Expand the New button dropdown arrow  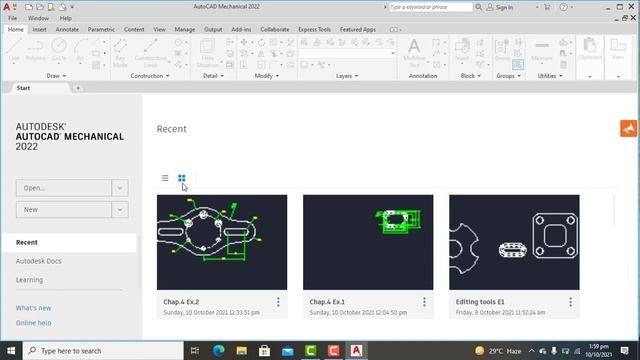coord(120,209)
